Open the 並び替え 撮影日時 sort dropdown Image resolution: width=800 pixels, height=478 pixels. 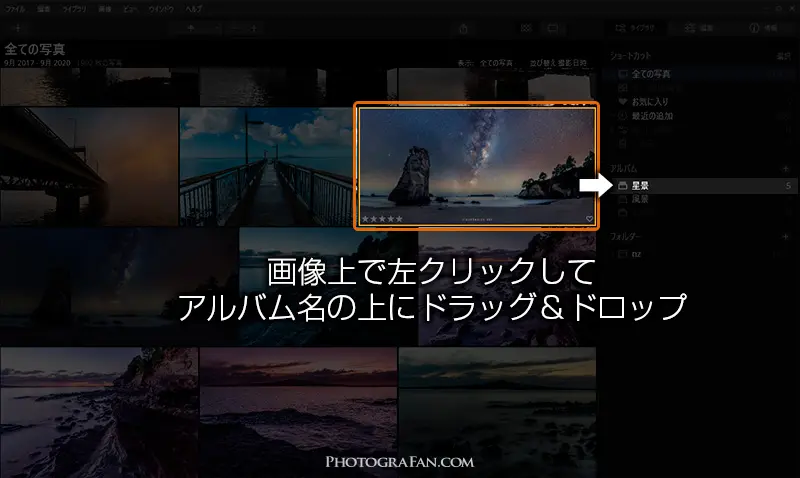(558, 63)
